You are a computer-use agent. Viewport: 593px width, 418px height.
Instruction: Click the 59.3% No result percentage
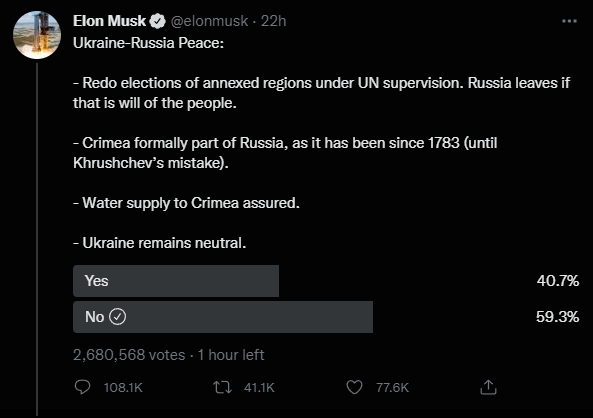(557, 317)
